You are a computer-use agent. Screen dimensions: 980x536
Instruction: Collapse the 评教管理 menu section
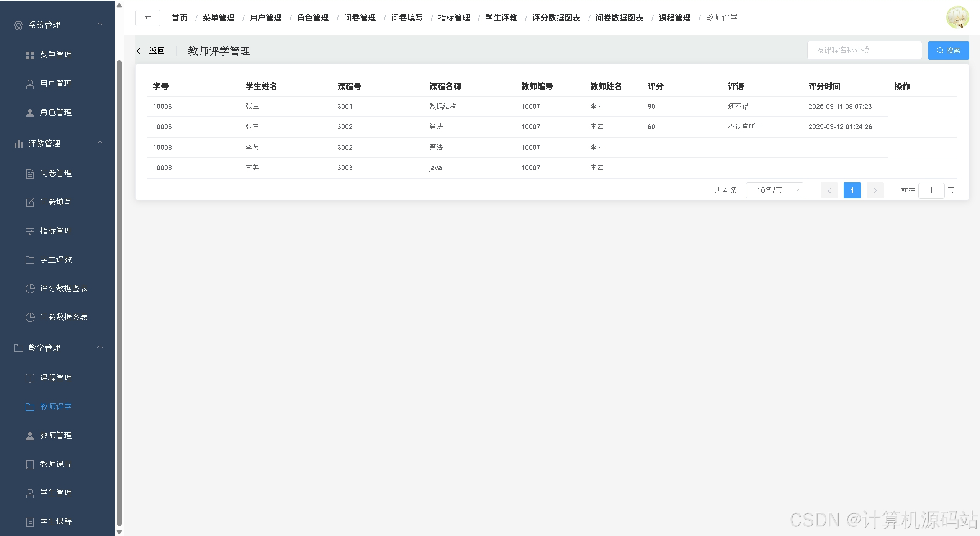100,143
